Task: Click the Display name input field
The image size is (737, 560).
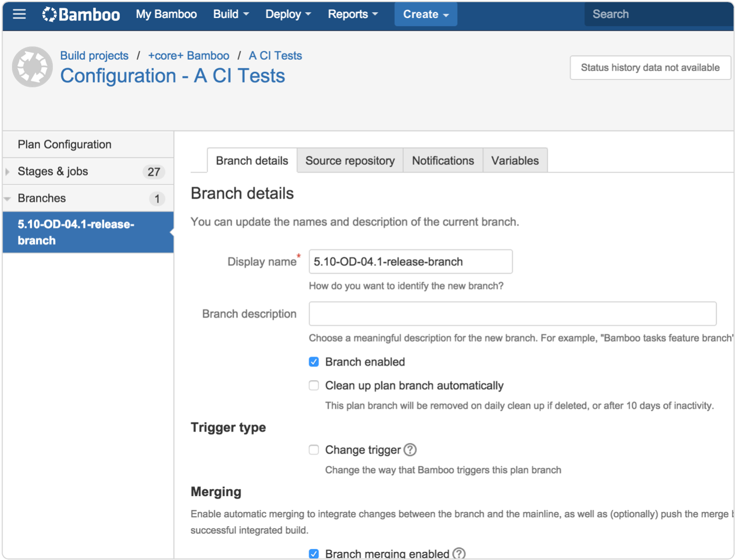Action: [411, 262]
